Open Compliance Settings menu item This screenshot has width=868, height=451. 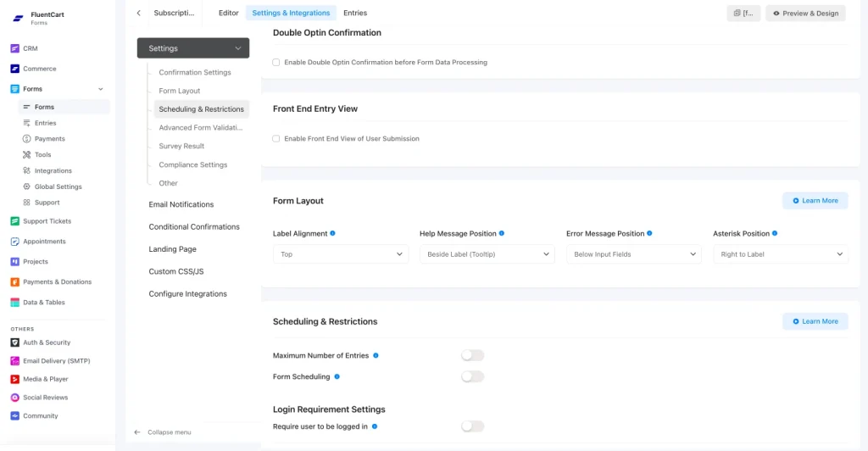193,165
